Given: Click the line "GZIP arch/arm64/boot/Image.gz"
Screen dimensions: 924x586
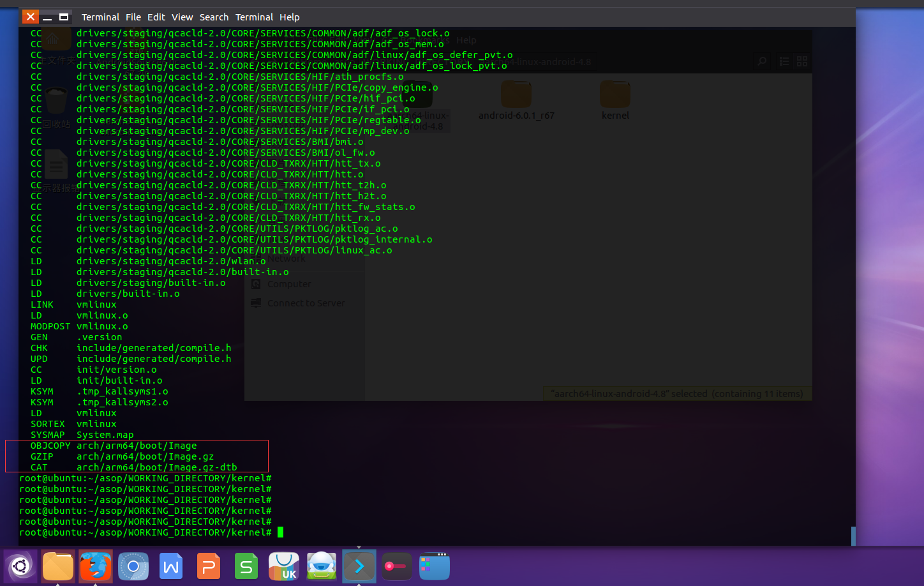Looking at the screenshot, I should 122,456.
